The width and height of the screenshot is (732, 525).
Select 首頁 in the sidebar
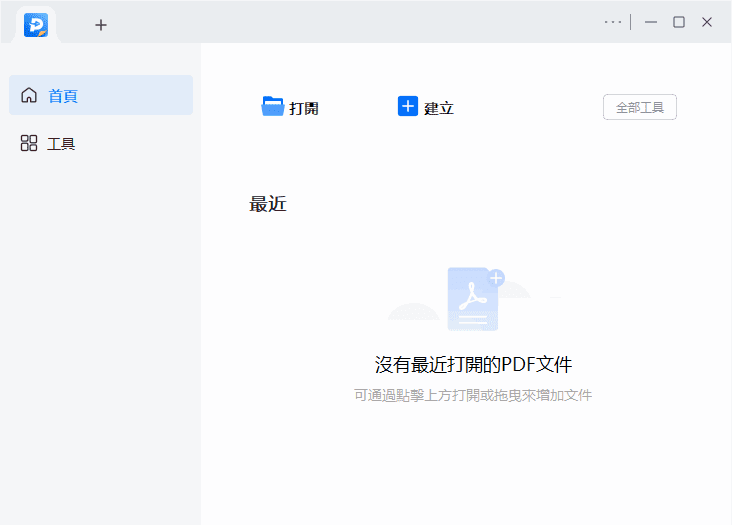click(101, 95)
